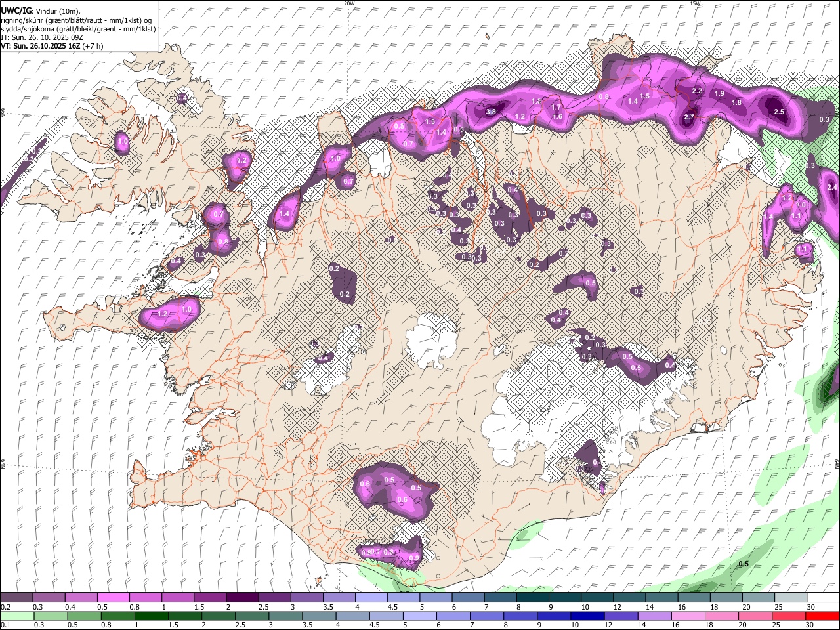This screenshot has width=840, height=630.
Task: Click the 1.9 precipitation value on the map
Action: tap(719, 94)
